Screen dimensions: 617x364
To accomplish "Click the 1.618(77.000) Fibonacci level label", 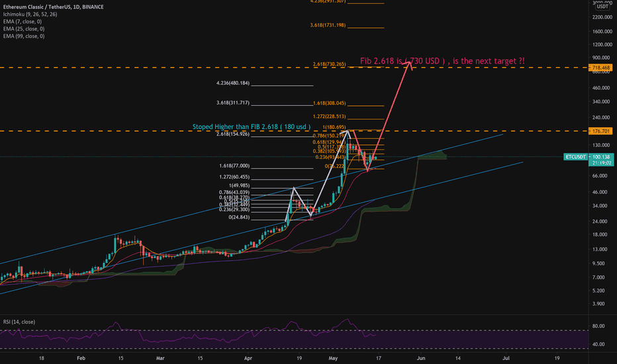I will (x=234, y=166).
